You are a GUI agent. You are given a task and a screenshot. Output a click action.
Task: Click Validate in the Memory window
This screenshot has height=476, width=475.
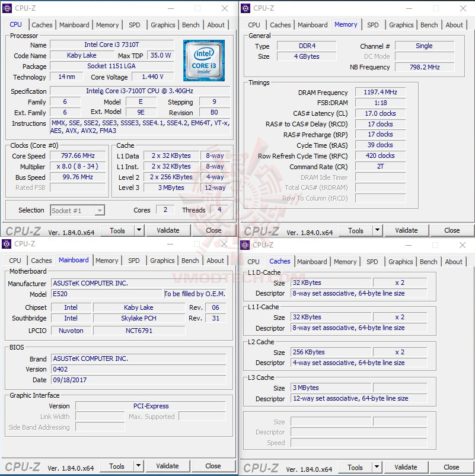pos(406,230)
